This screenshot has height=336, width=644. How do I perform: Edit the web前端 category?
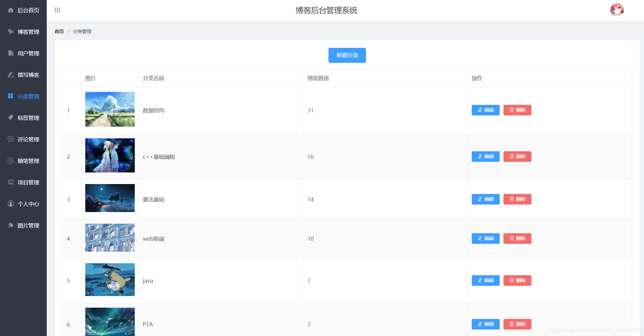coord(485,238)
